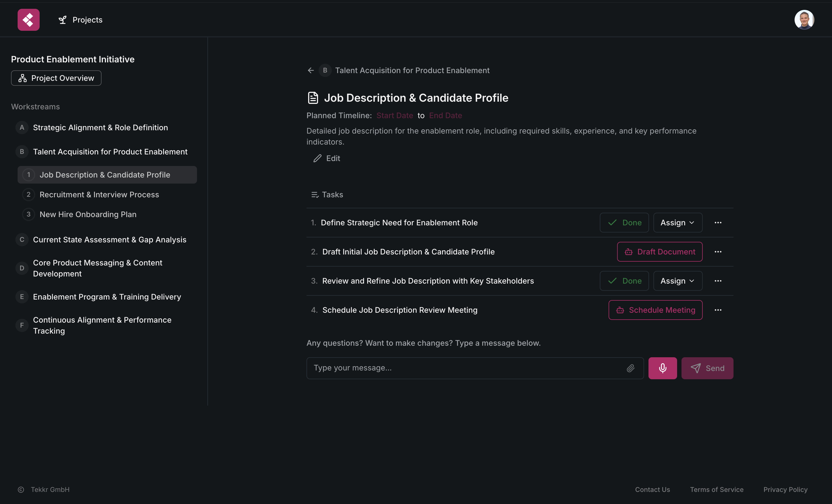Attach a file using the paperclip icon
Image resolution: width=832 pixels, height=504 pixels.
(631, 368)
